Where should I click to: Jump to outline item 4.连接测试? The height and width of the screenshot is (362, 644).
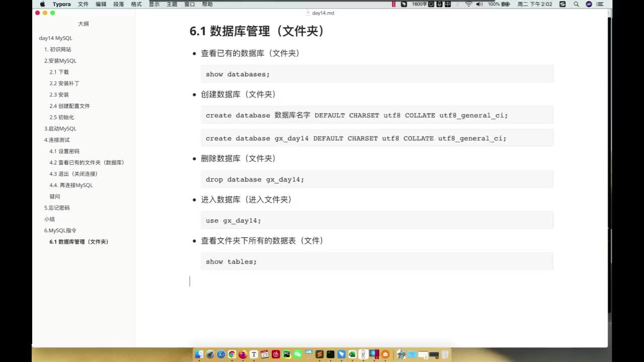[57, 140]
